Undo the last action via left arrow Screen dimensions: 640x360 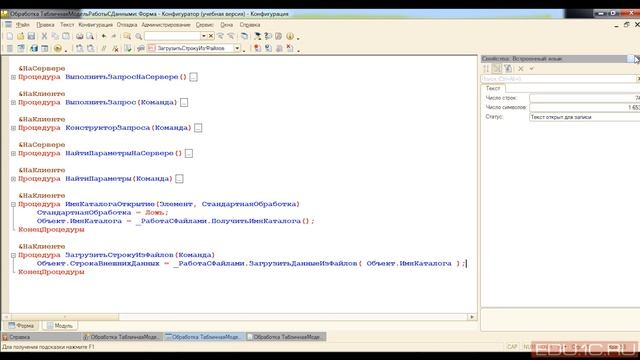(x=104, y=36)
